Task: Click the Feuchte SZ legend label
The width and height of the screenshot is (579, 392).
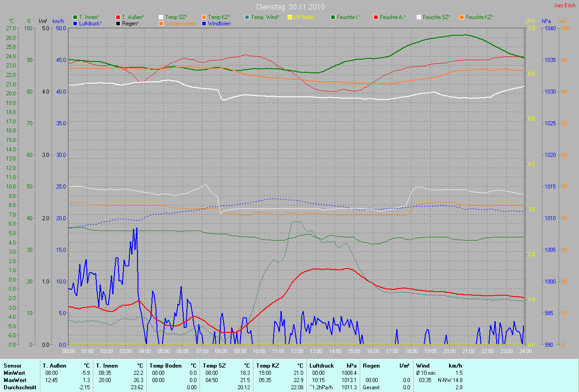Action: (x=437, y=17)
